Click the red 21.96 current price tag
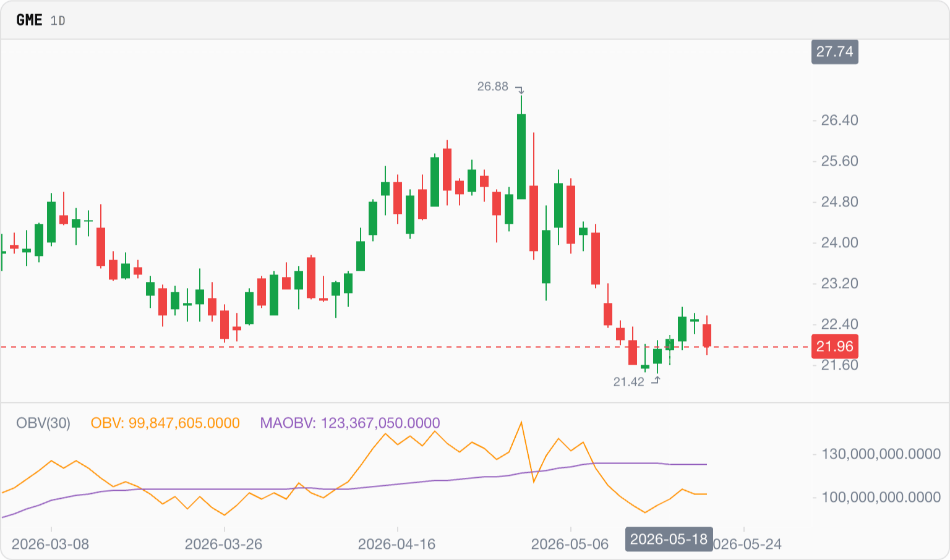The image size is (950, 560). (834, 346)
